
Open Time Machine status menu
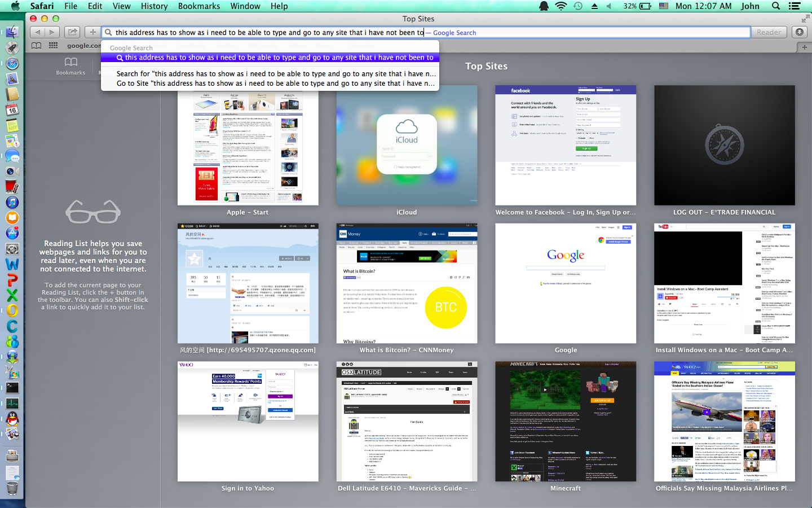tap(578, 6)
